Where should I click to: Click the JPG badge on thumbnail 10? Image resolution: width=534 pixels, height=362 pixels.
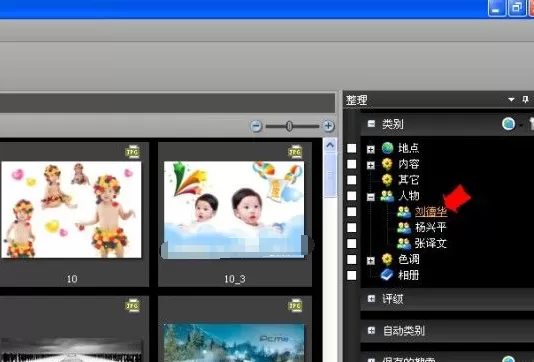(x=132, y=152)
